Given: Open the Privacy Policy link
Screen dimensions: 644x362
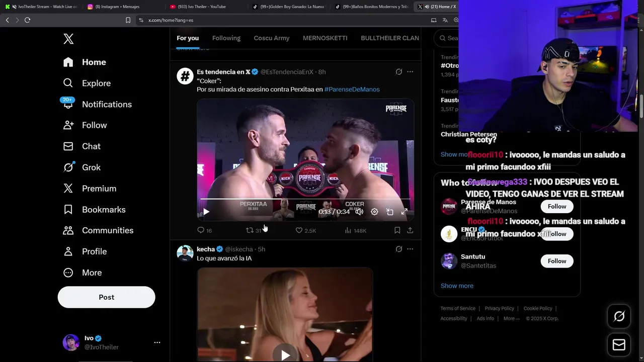Looking at the screenshot, I should point(500,309).
